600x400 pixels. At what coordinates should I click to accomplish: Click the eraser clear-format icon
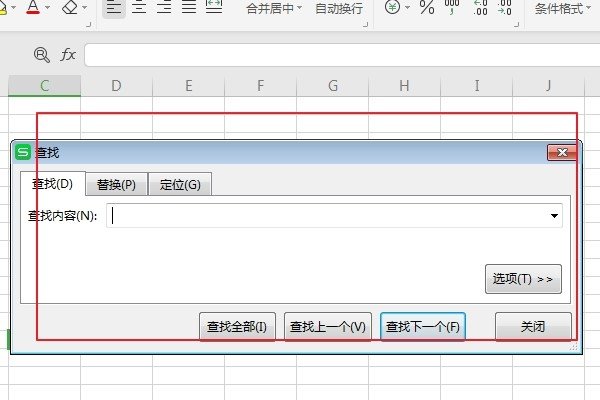click(x=70, y=7)
